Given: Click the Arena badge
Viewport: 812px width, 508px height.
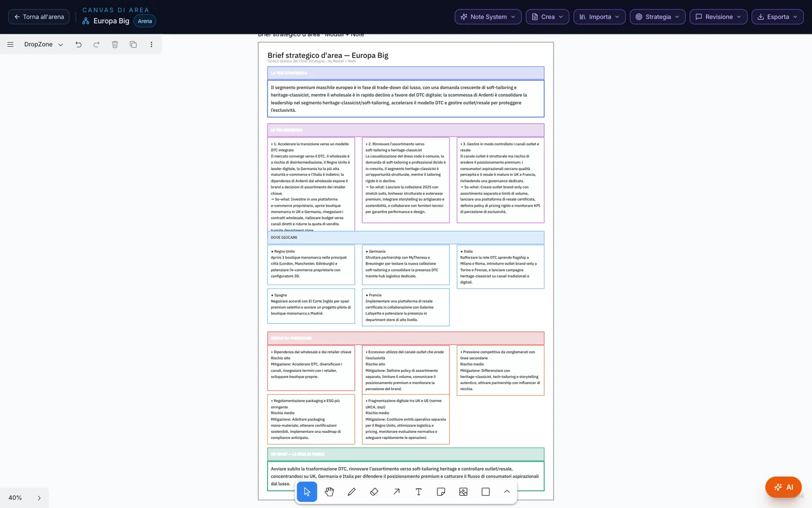Looking at the screenshot, I should [x=145, y=21].
